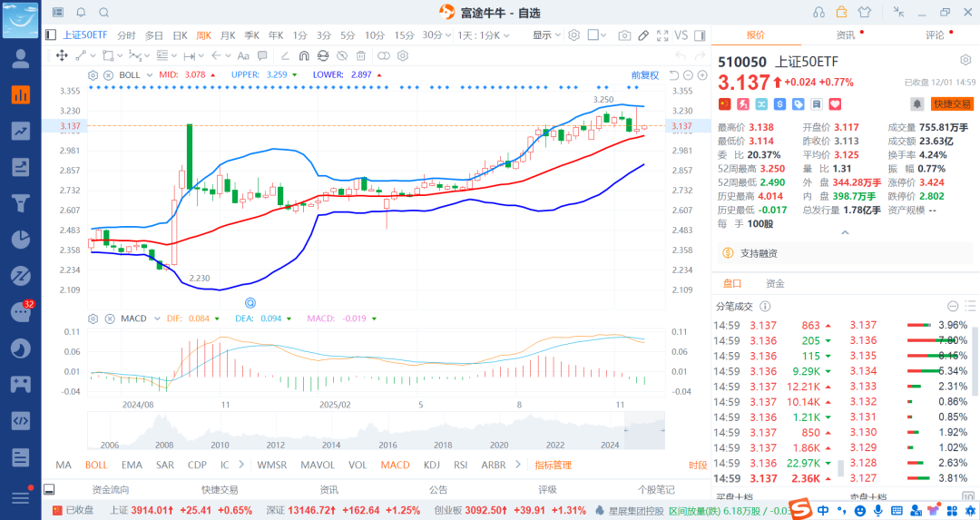Switch to the 资讯 tab in the right panel

point(845,35)
